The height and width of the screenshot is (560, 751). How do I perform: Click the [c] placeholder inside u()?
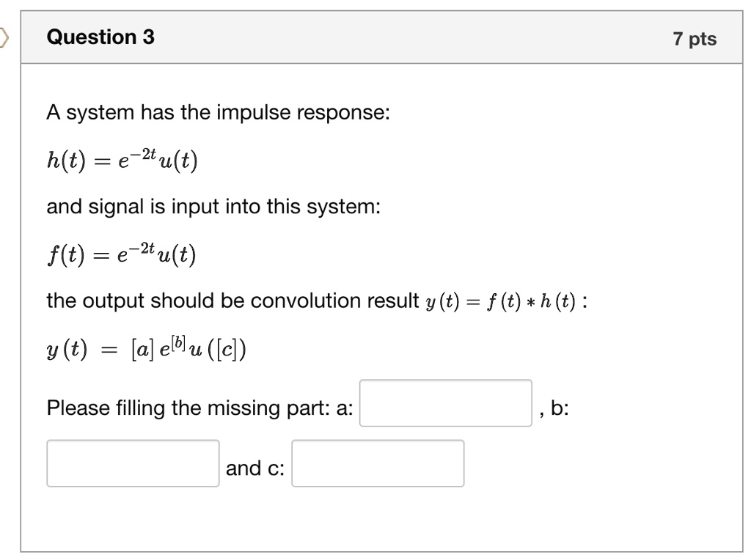pos(226,350)
